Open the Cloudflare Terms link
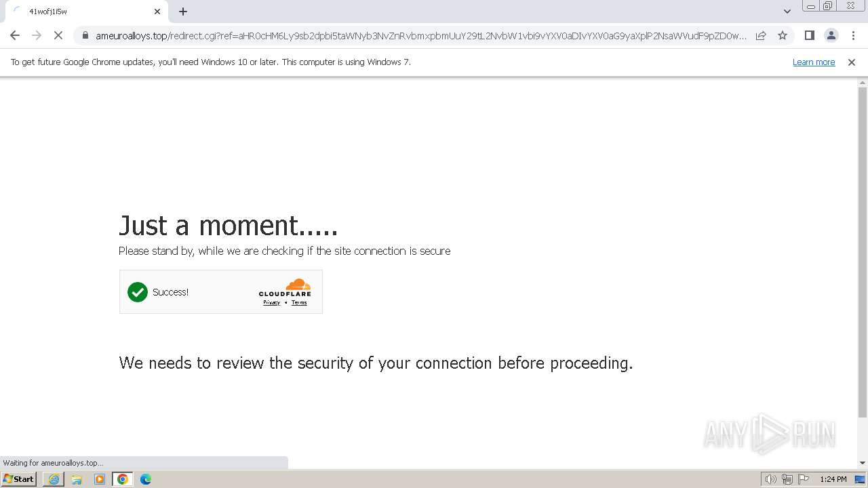 [299, 303]
